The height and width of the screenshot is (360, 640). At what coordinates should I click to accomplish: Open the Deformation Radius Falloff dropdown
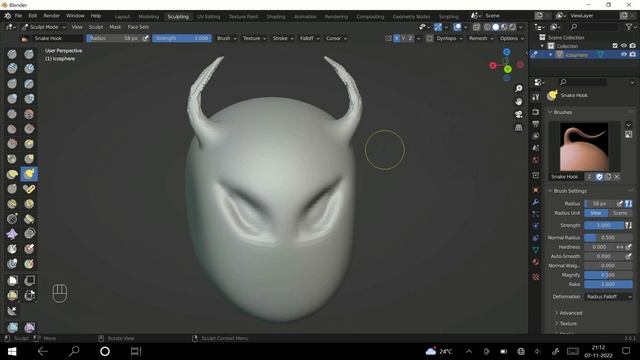(609, 297)
